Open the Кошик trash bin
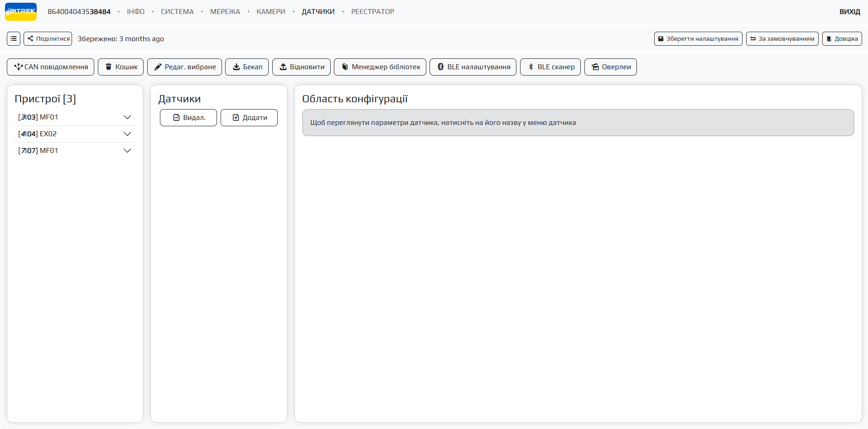This screenshot has width=868, height=429. pos(121,67)
